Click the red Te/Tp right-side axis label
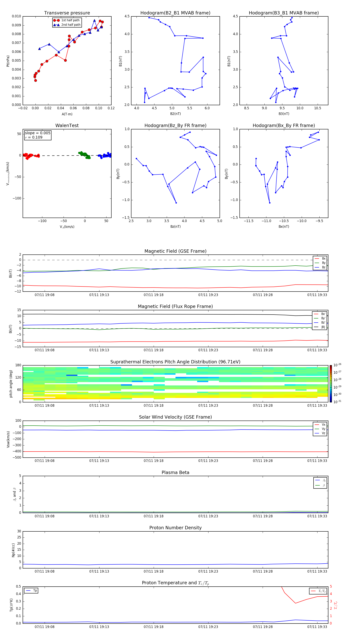This screenshot has width=351, height=644. [336, 605]
